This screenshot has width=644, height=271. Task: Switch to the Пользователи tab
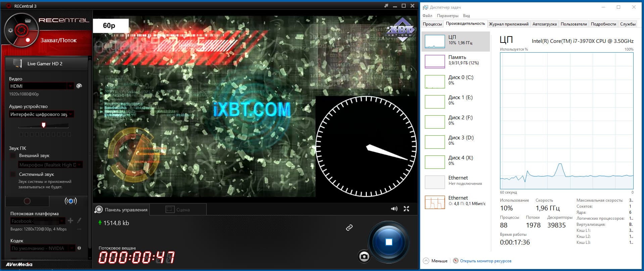(x=574, y=24)
